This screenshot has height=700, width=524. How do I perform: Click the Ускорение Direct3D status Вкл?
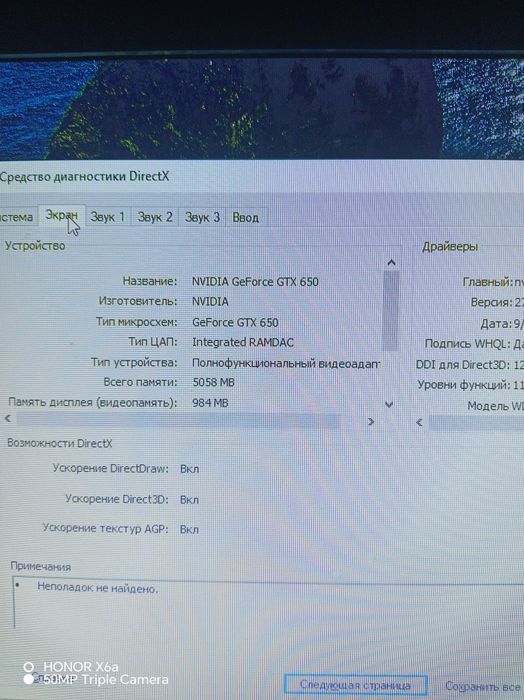point(189,500)
